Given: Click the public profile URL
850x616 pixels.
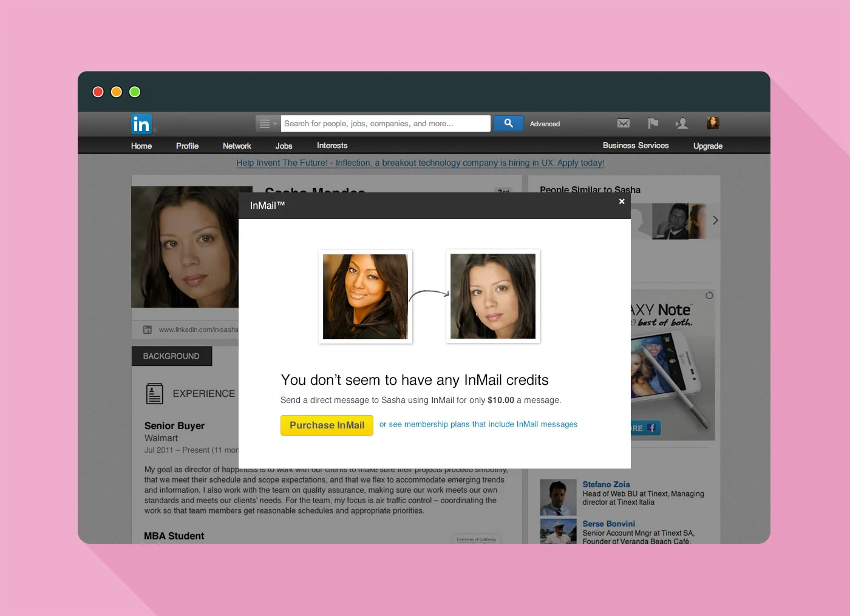Looking at the screenshot, I should (x=199, y=330).
